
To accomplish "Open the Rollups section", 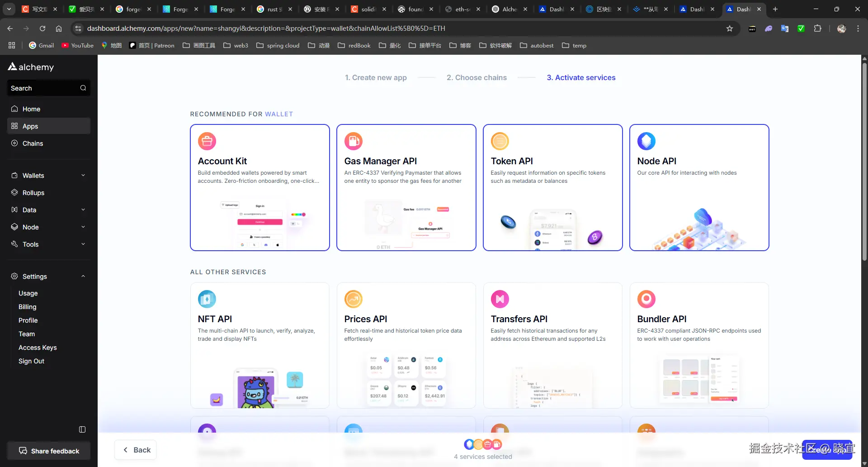I will (49, 193).
